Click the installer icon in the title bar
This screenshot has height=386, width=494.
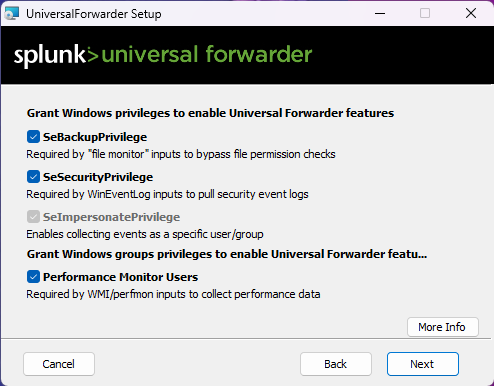pyautogui.click(x=12, y=13)
